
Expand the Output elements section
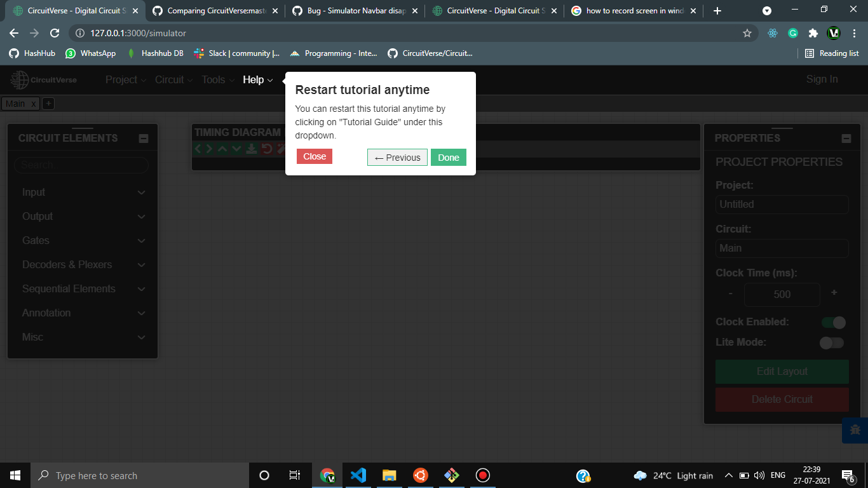click(x=83, y=217)
